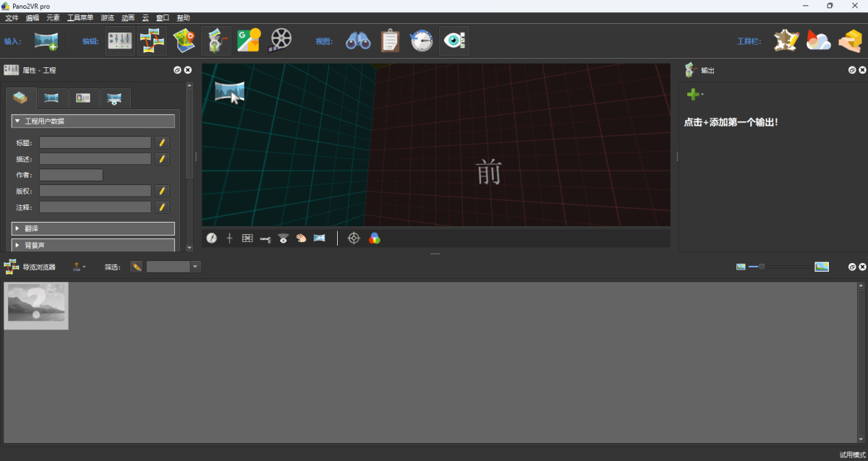Collapse the 工程用户数据 section

coord(93,121)
